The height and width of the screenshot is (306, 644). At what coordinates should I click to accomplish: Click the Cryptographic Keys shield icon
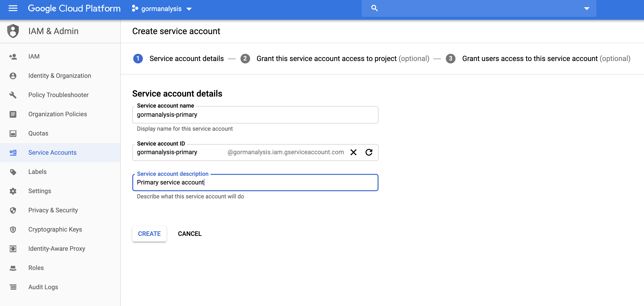click(13, 229)
